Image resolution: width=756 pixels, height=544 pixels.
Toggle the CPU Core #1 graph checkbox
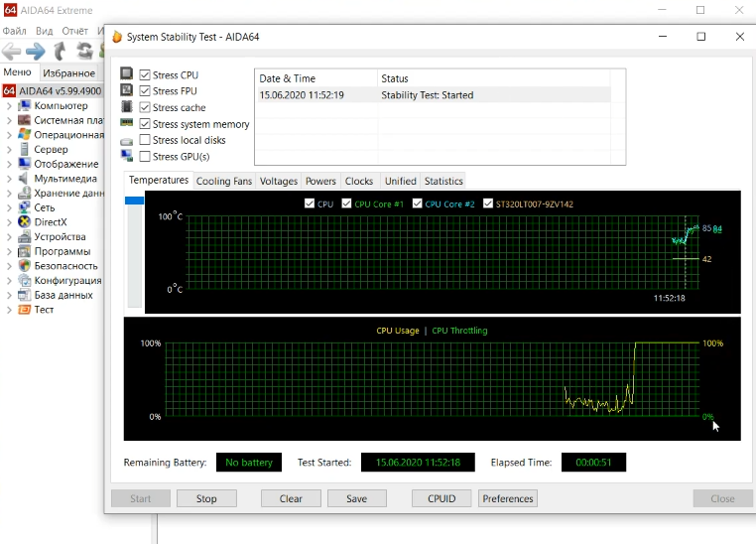tap(346, 204)
